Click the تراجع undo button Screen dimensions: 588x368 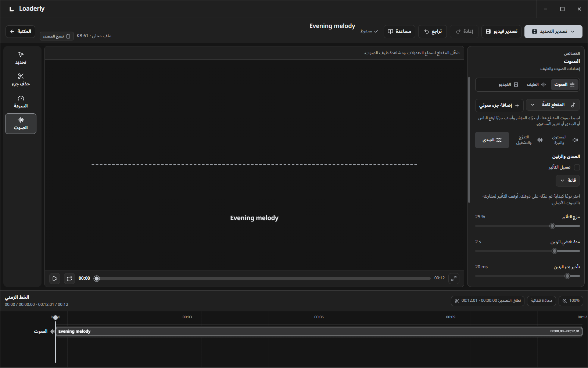pos(433,32)
